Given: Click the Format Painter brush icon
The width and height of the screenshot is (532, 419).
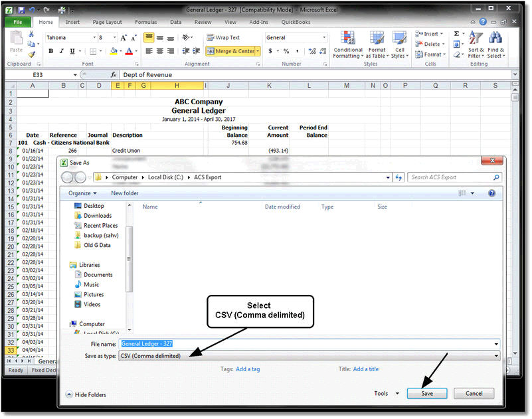Looking at the screenshot, I should (32, 54).
